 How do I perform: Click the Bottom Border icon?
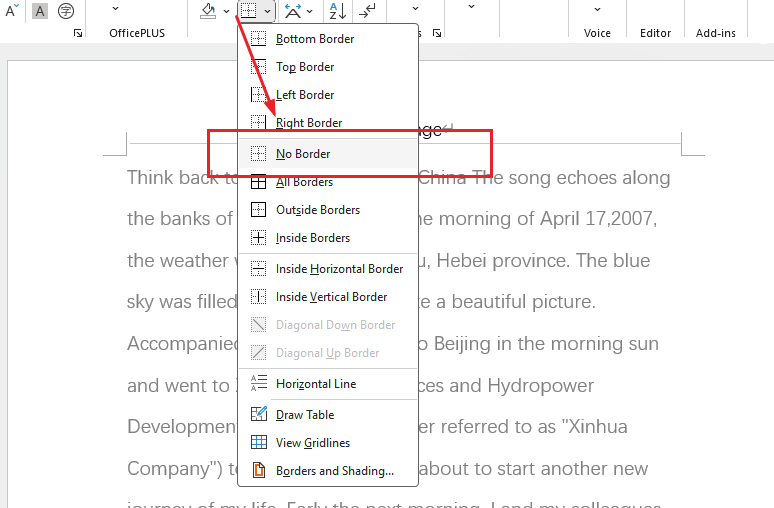click(x=259, y=39)
